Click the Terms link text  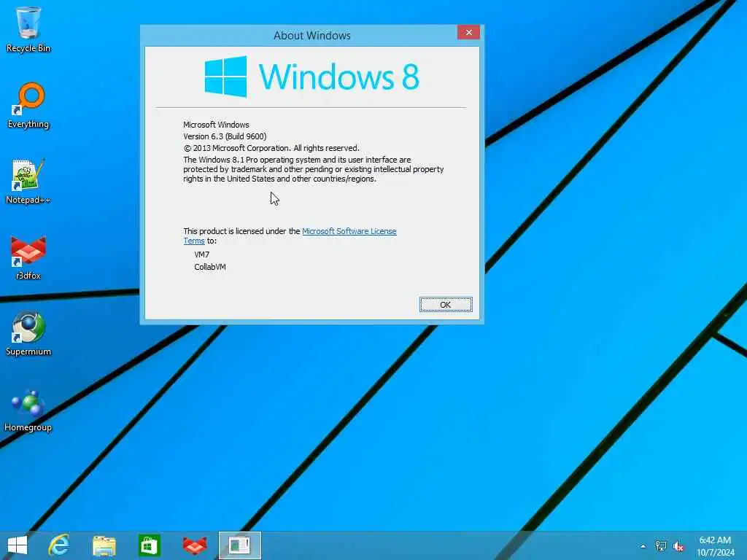[x=194, y=241]
